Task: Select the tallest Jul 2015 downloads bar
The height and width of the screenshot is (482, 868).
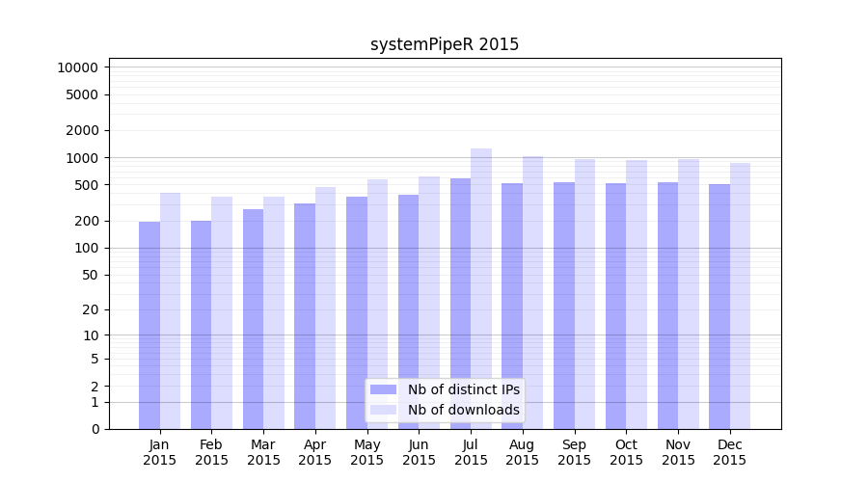Action: pos(481,288)
